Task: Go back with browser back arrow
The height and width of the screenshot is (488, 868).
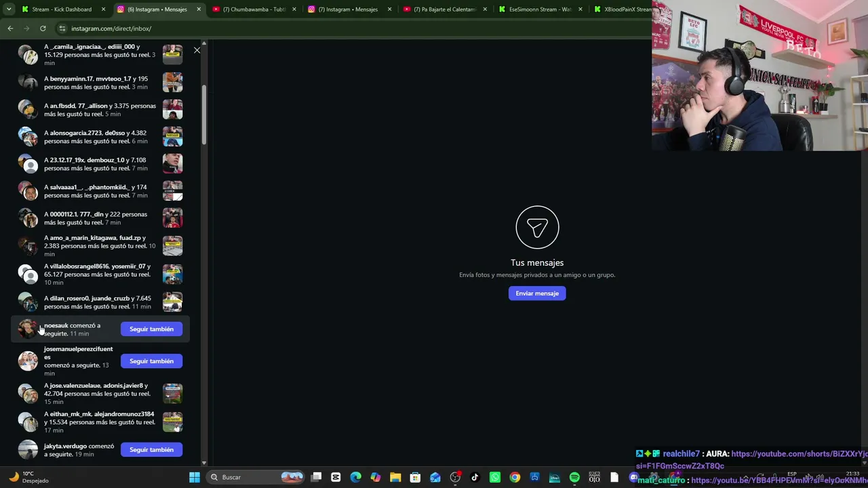Action: tap(10, 28)
